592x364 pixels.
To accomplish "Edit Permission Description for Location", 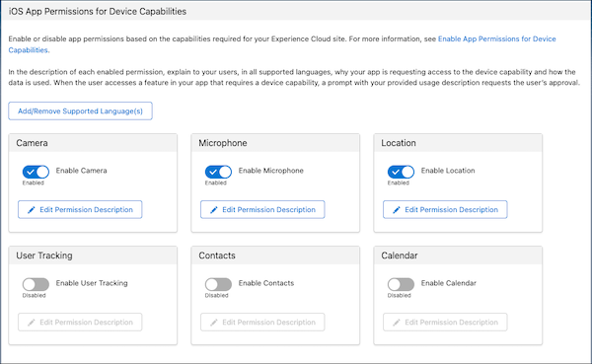I will 445,209.
